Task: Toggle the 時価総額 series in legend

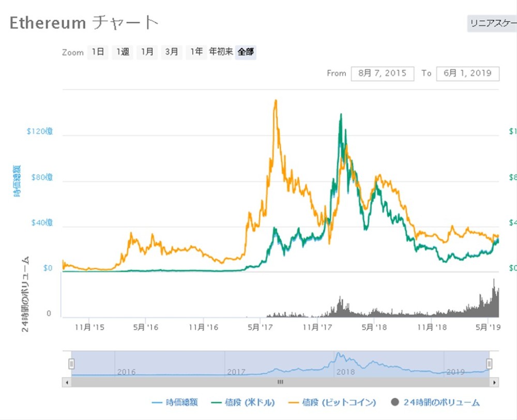Action: (x=175, y=402)
